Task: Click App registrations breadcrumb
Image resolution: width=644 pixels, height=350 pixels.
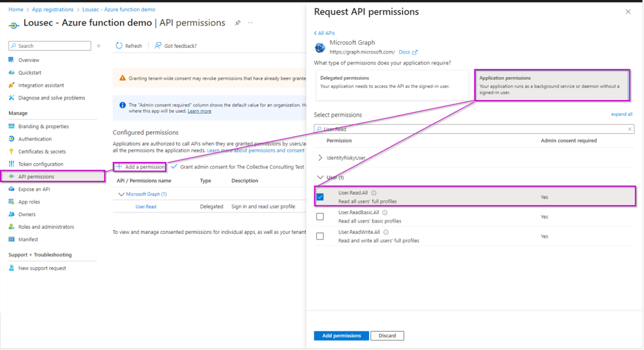Action: point(52,9)
